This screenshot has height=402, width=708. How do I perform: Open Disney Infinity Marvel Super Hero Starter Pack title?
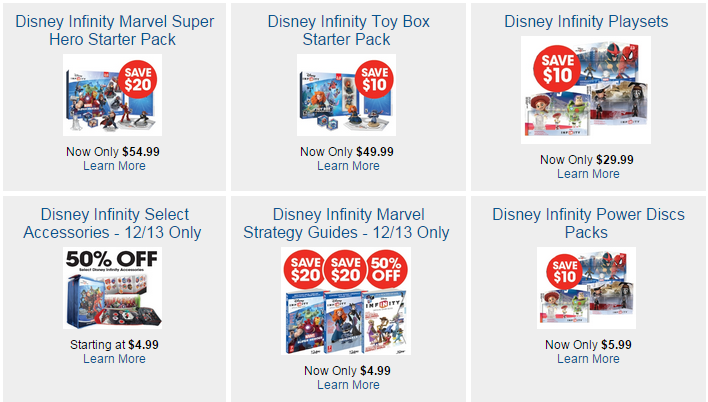[114, 30]
